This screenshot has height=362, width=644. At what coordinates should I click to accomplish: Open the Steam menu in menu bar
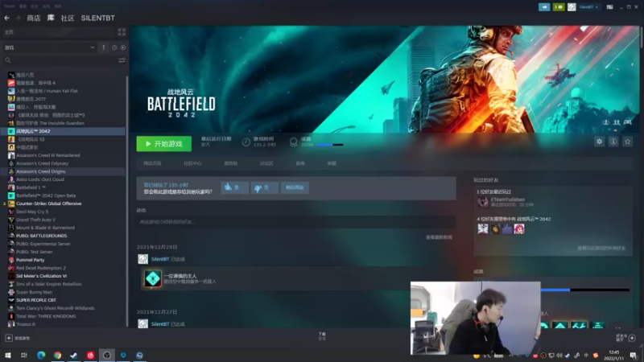click(10, 6)
